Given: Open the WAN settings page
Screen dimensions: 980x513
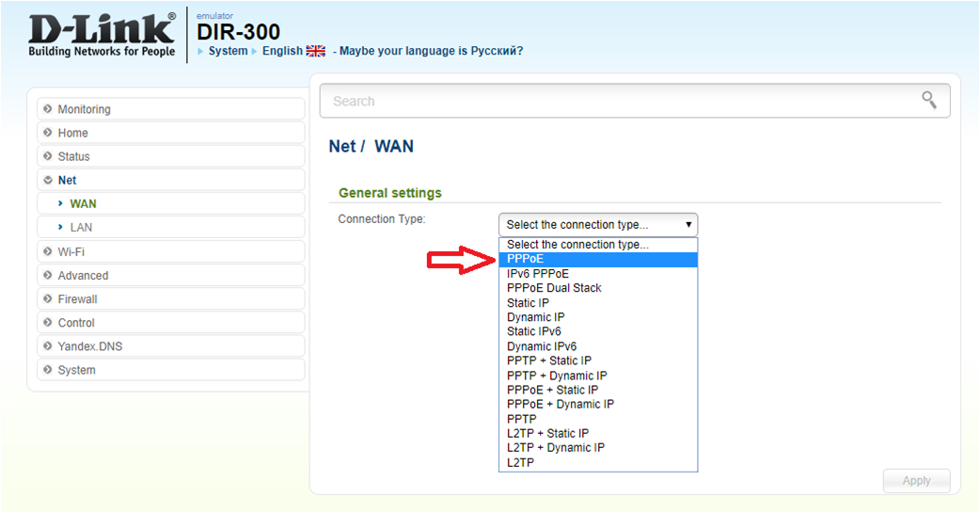Looking at the screenshot, I should (83, 203).
